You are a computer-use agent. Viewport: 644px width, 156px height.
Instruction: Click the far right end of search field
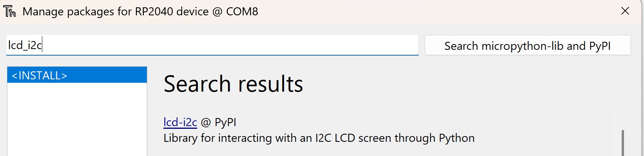pos(413,45)
